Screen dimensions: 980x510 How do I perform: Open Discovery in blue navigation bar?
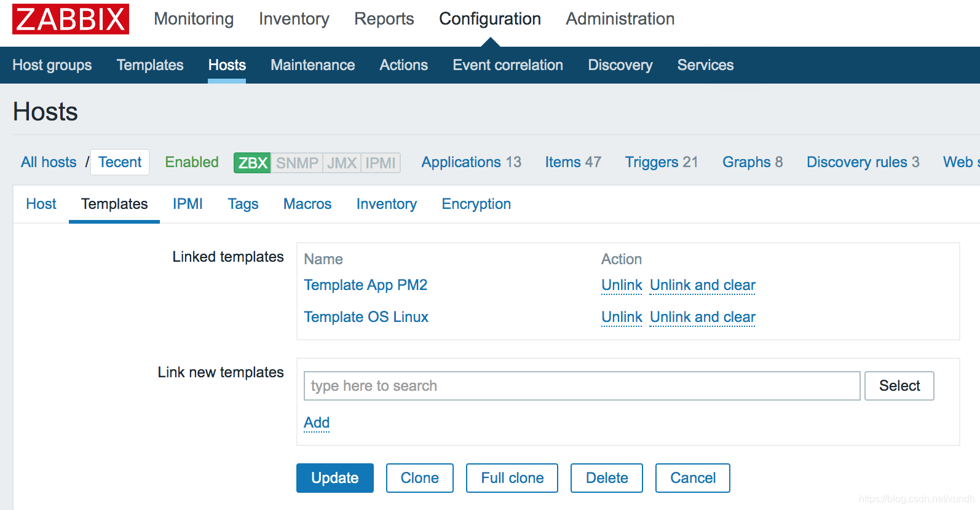click(x=620, y=65)
